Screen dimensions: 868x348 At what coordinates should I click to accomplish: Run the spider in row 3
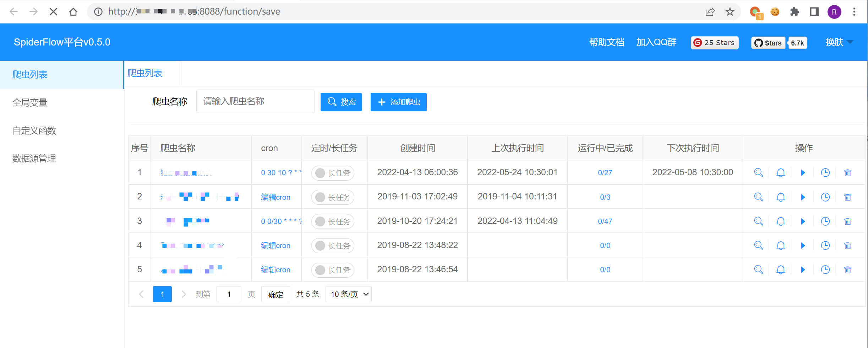(x=803, y=221)
